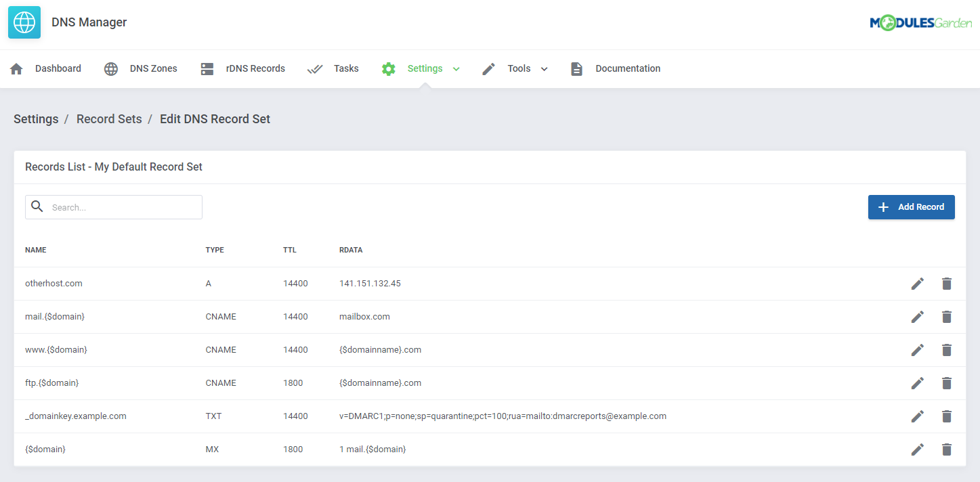The image size is (980, 482).
Task: Click the DNS Zones globe icon
Action: [110, 68]
